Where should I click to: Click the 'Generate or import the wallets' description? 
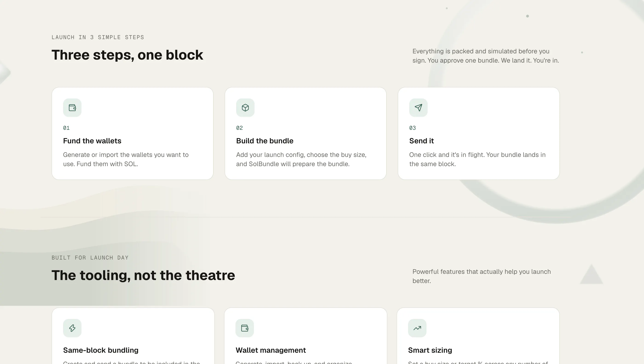[126, 159]
